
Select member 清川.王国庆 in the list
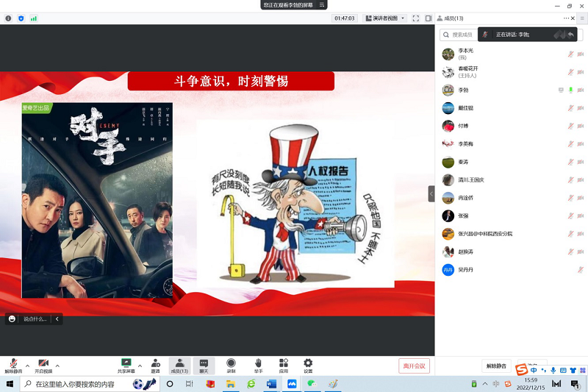point(512,180)
